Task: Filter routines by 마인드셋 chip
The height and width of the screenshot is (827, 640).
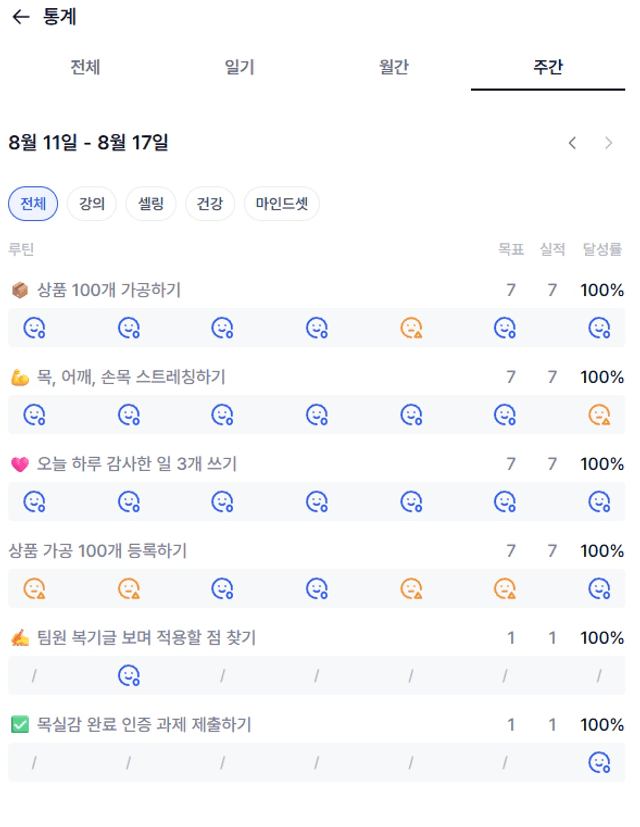Action: click(x=282, y=204)
